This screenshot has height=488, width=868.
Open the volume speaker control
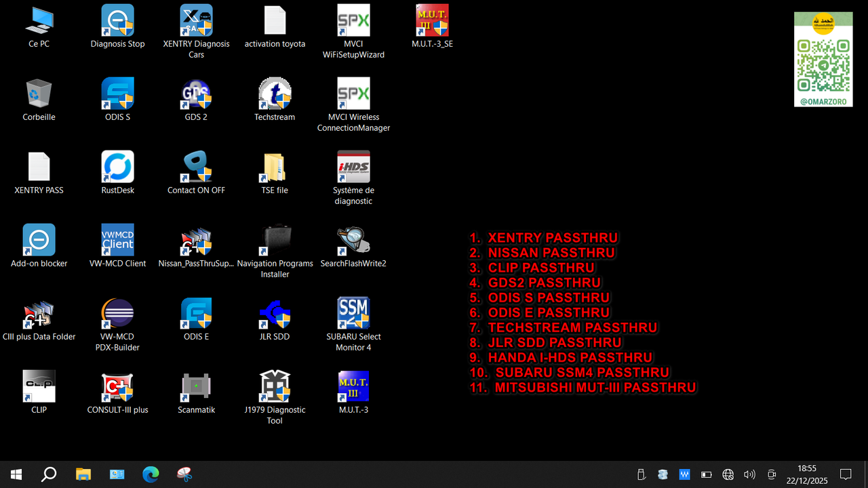(749, 474)
